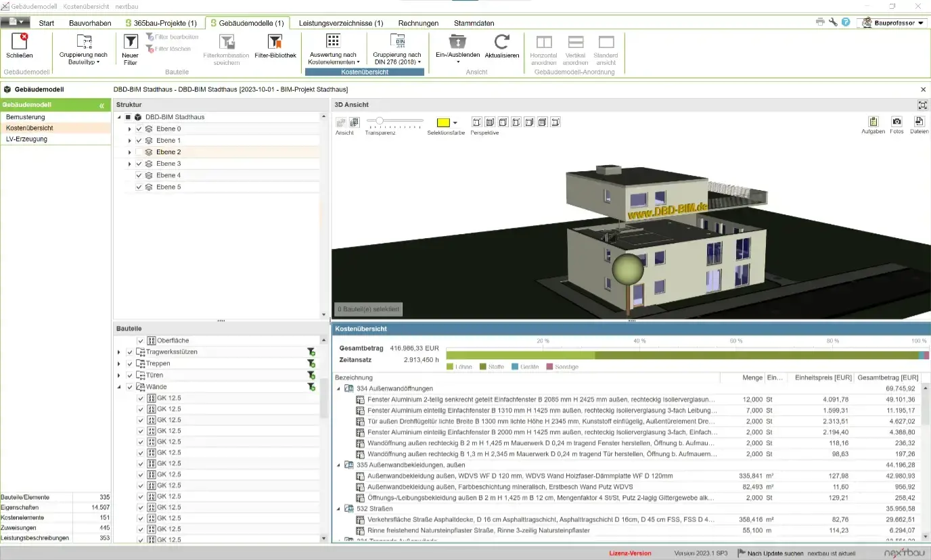Select LV-Erzeugung in the sidebar
This screenshot has height=560, width=931.
56,139
